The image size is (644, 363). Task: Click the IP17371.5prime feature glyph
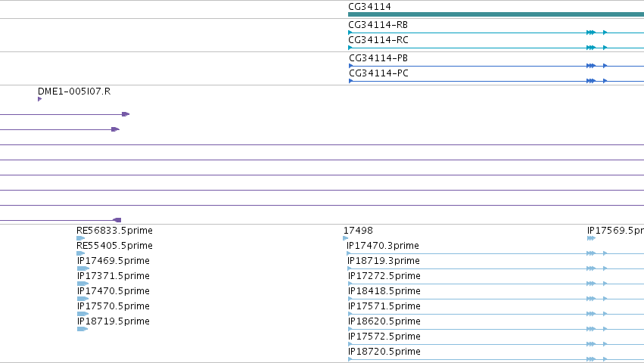tap(82, 284)
